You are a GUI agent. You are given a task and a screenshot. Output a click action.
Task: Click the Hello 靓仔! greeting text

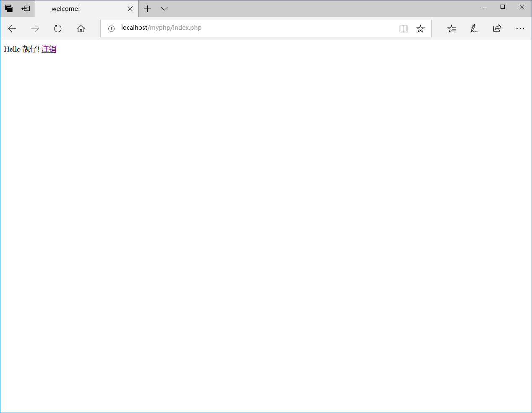click(22, 49)
